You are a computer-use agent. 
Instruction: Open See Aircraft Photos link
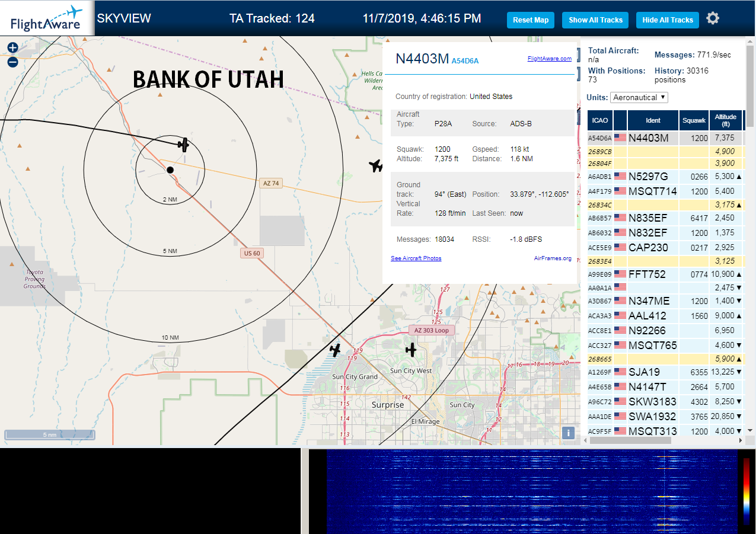(x=416, y=258)
